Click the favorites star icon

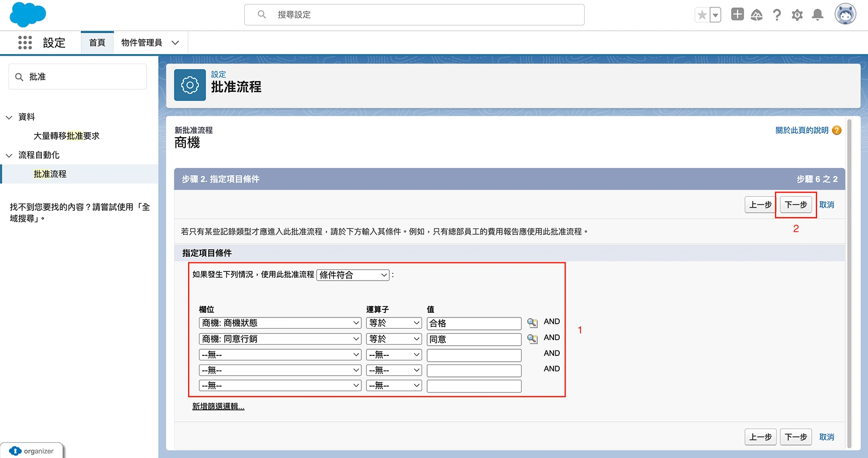coord(702,15)
